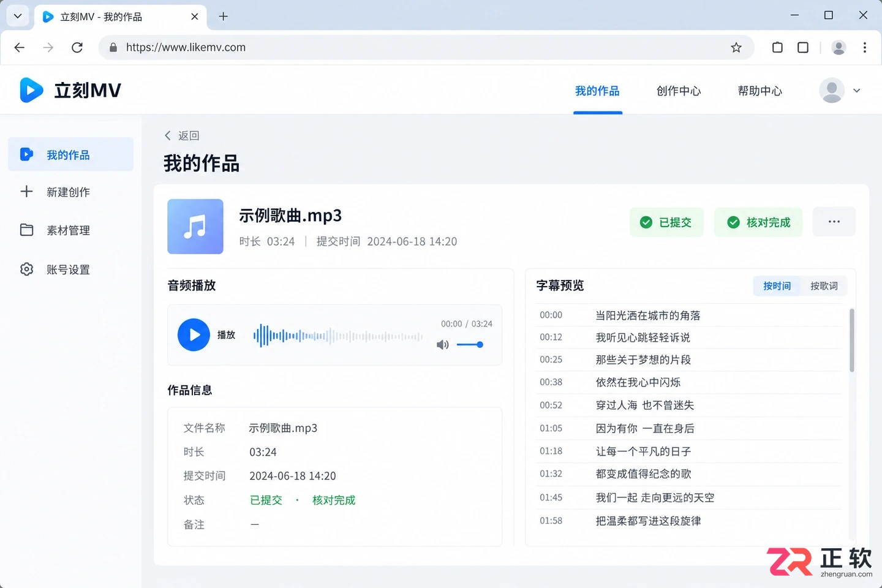882x588 pixels.
Task: Bookmark the page with the star icon
Action: coord(736,47)
